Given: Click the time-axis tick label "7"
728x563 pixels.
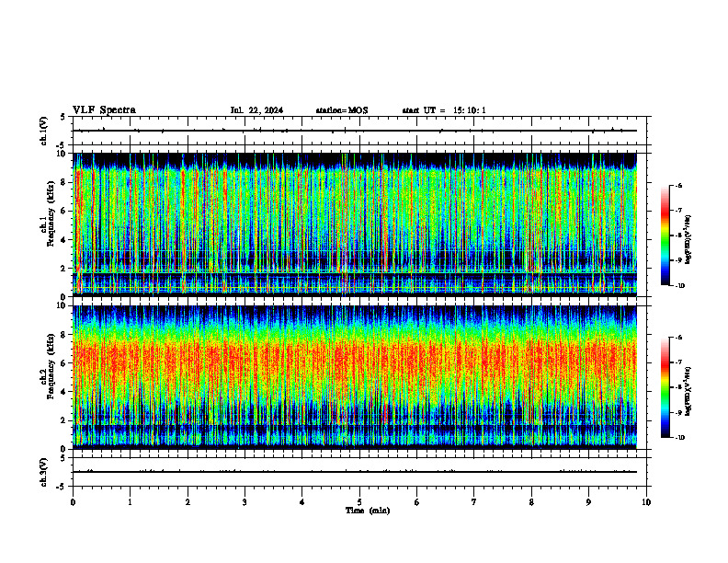Looking at the screenshot, I should [x=474, y=502].
